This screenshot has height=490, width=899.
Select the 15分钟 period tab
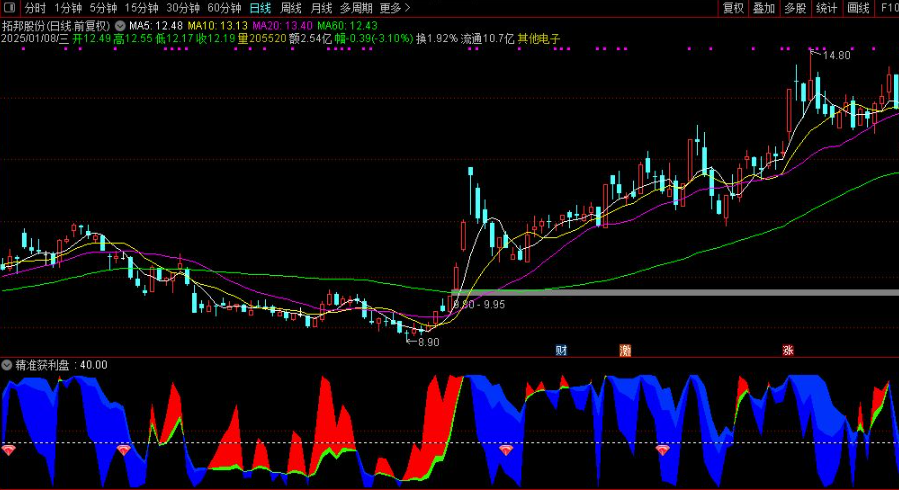click(142, 8)
